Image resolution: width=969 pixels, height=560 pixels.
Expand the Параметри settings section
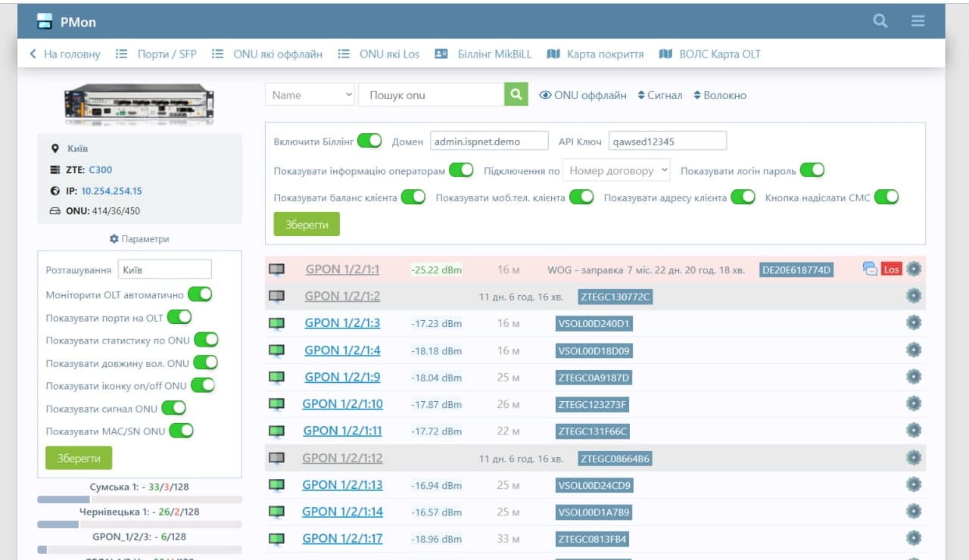139,239
